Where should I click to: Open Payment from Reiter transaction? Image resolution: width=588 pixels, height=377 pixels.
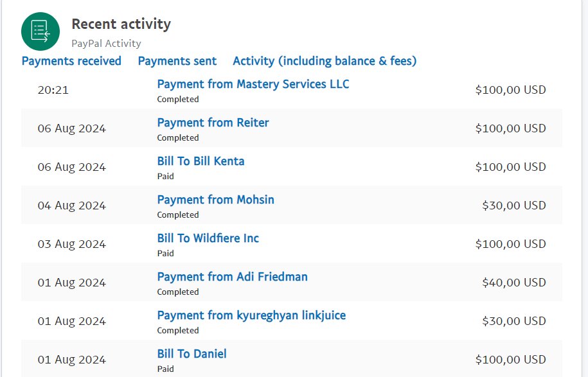[x=213, y=123]
